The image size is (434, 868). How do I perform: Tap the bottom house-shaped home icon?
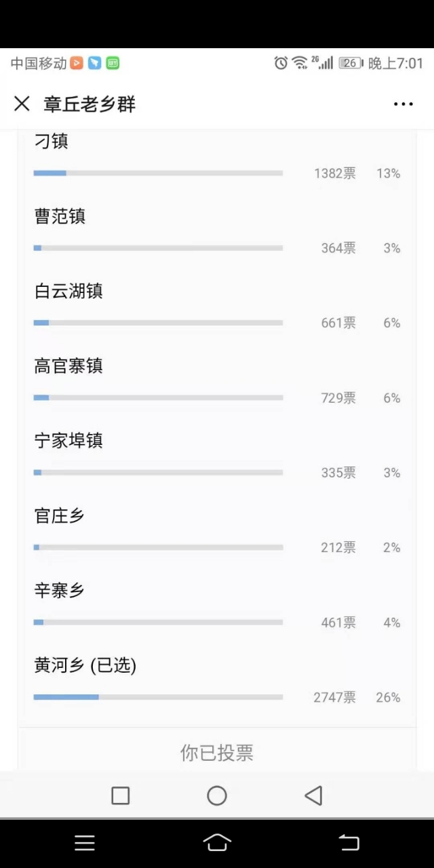coord(217,842)
